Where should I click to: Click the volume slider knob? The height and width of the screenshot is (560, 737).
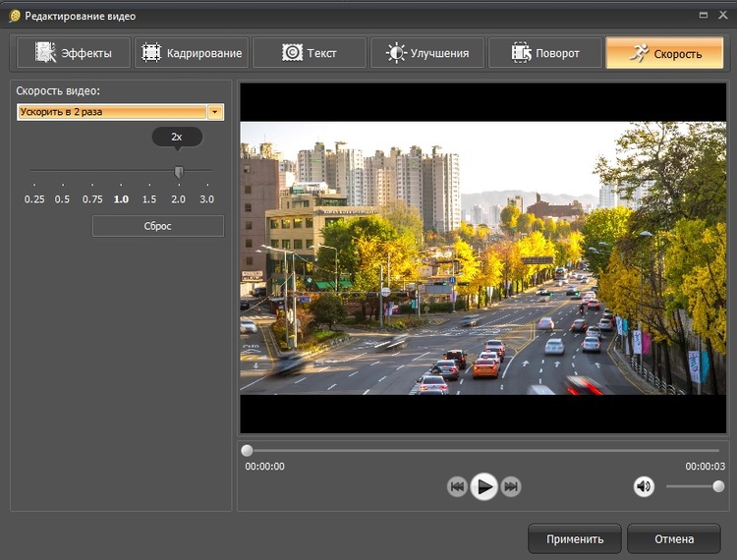pos(718,486)
